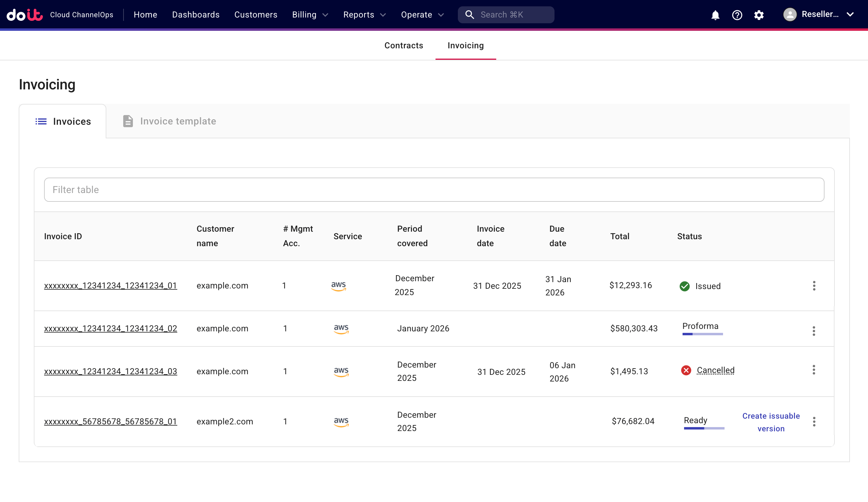
Task: Expand the Operate menu
Action: [422, 14]
